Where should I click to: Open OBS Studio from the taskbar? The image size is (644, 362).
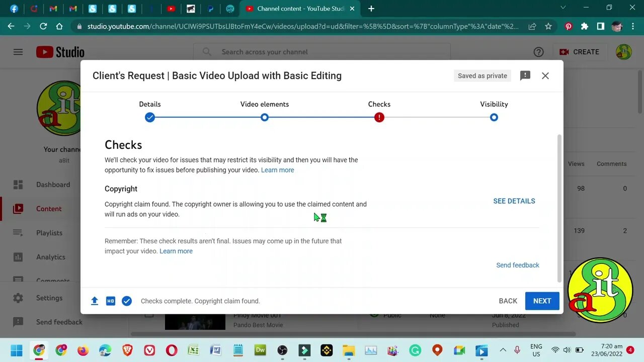click(282, 350)
